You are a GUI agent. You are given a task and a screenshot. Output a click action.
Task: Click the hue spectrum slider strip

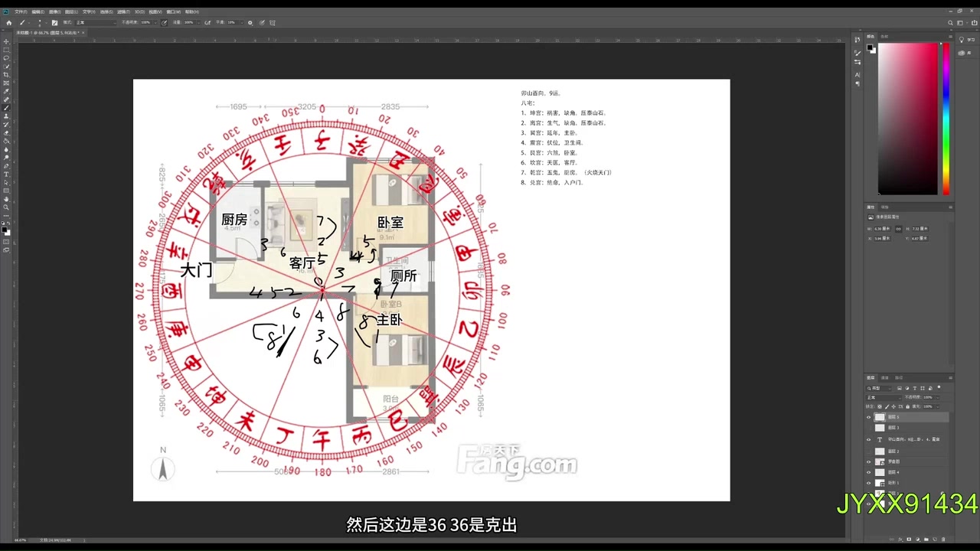click(946, 119)
